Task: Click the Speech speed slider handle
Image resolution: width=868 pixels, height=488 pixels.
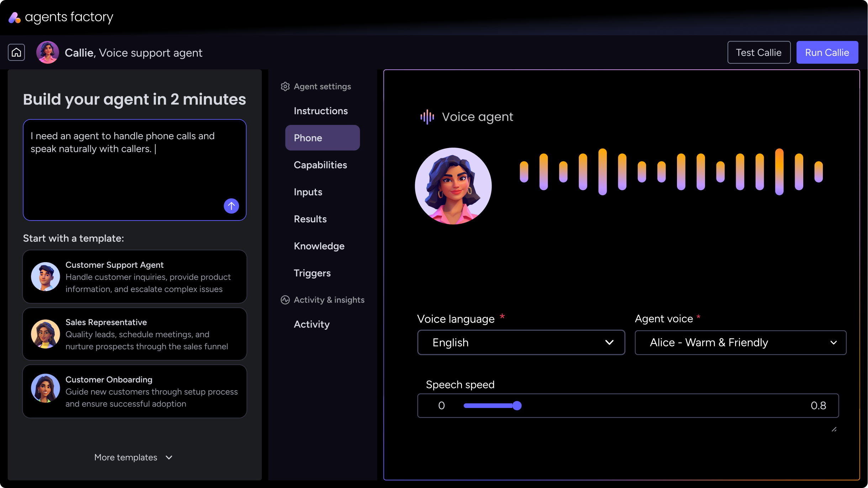Action: tap(517, 405)
